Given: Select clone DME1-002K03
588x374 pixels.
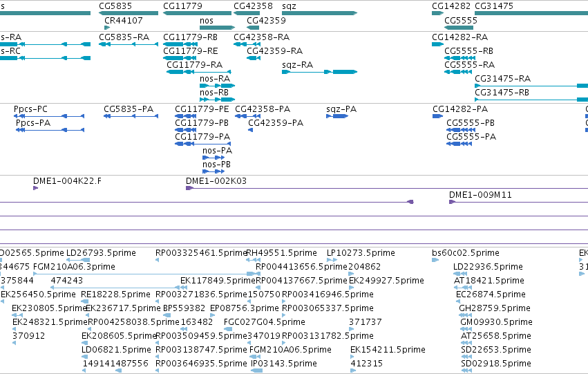Looking at the screenshot, I should pos(387,188).
